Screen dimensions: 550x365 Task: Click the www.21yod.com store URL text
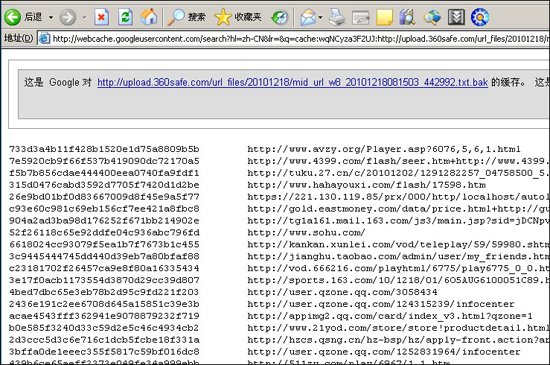(398, 328)
